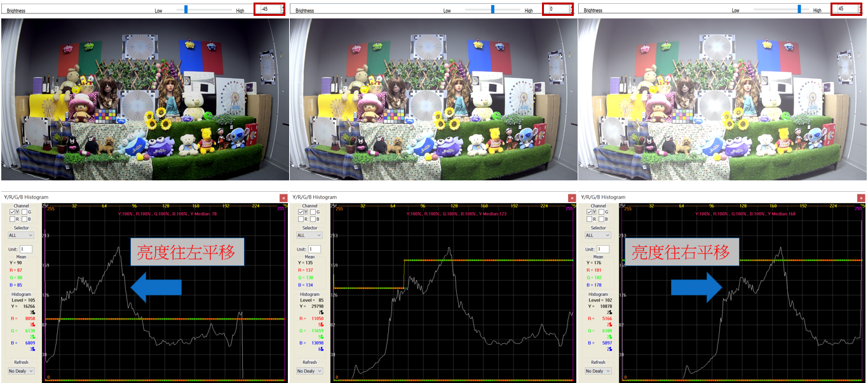Expand Selector ALL dropdown in right histogram
The width and height of the screenshot is (868, 383).
[598, 235]
